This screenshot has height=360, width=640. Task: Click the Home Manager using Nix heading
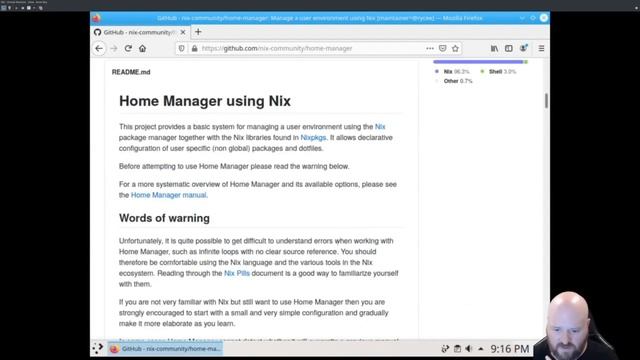pos(205,101)
